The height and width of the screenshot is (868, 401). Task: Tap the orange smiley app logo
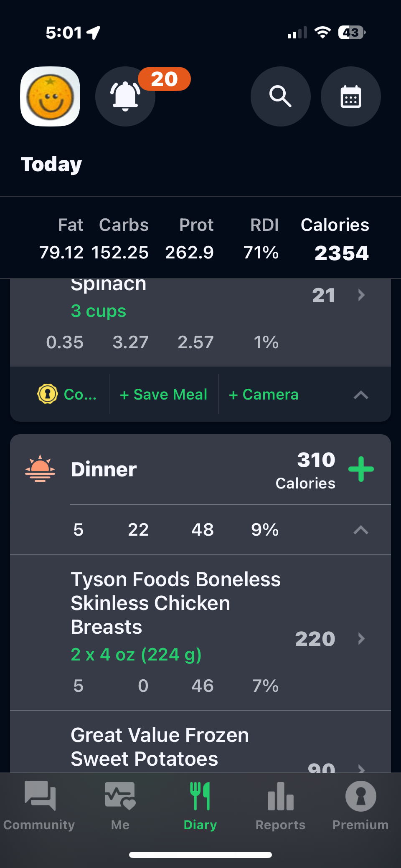click(50, 96)
